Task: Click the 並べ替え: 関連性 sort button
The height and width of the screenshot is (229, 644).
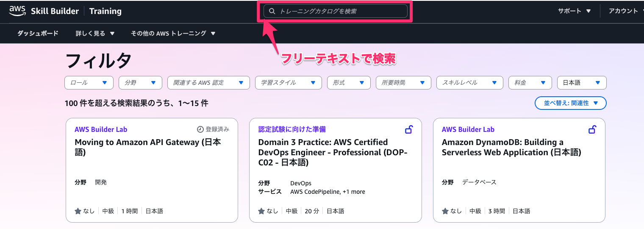Action: [x=571, y=103]
